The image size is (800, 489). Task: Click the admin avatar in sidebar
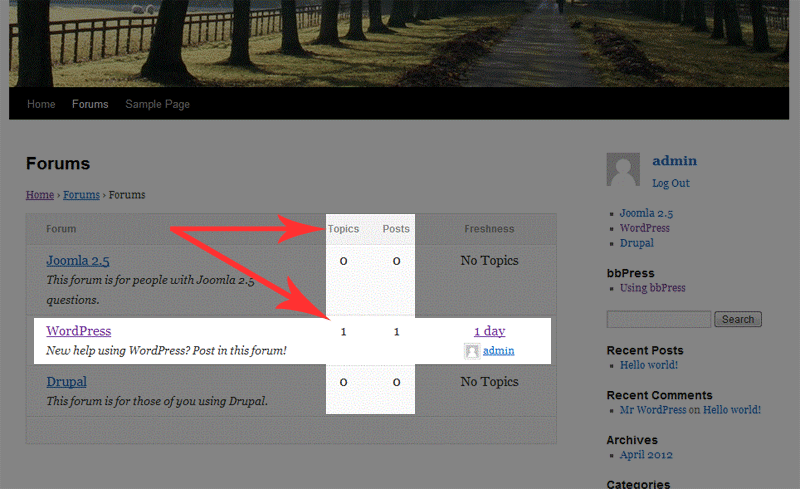(x=623, y=170)
